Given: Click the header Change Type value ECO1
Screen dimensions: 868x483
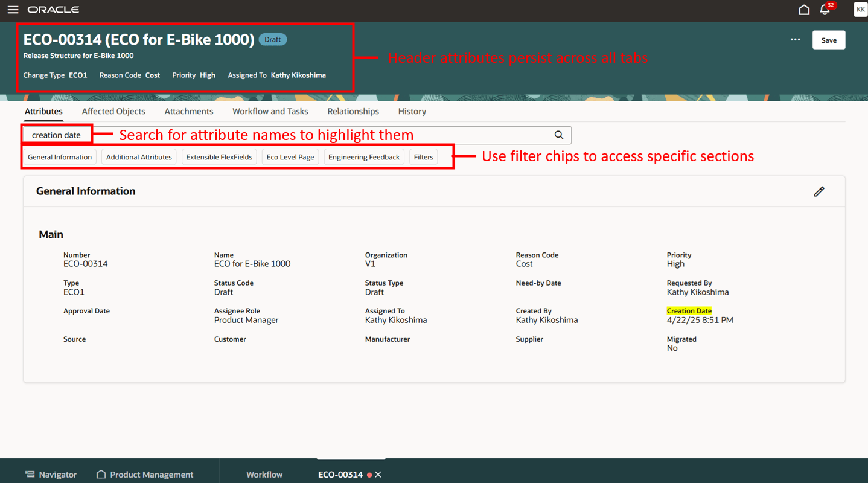Looking at the screenshot, I should (78, 75).
